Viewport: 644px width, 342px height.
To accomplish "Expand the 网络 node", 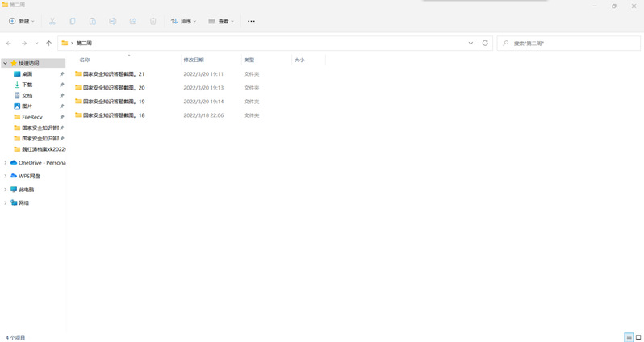I will pyautogui.click(x=6, y=202).
